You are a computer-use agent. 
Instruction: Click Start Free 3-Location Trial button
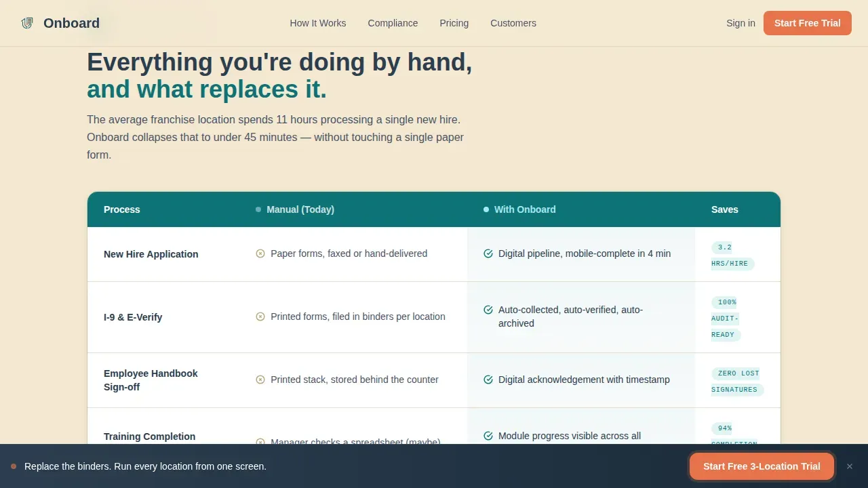[762, 466]
